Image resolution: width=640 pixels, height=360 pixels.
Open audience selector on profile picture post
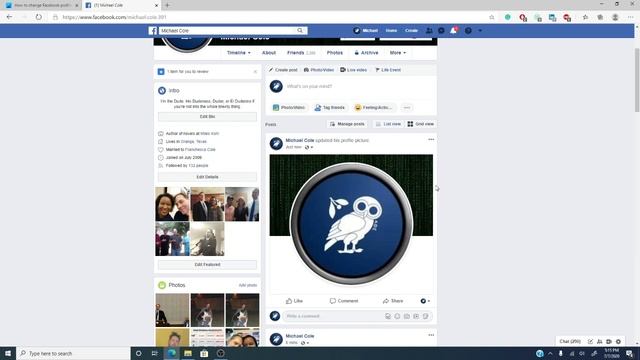(309, 147)
